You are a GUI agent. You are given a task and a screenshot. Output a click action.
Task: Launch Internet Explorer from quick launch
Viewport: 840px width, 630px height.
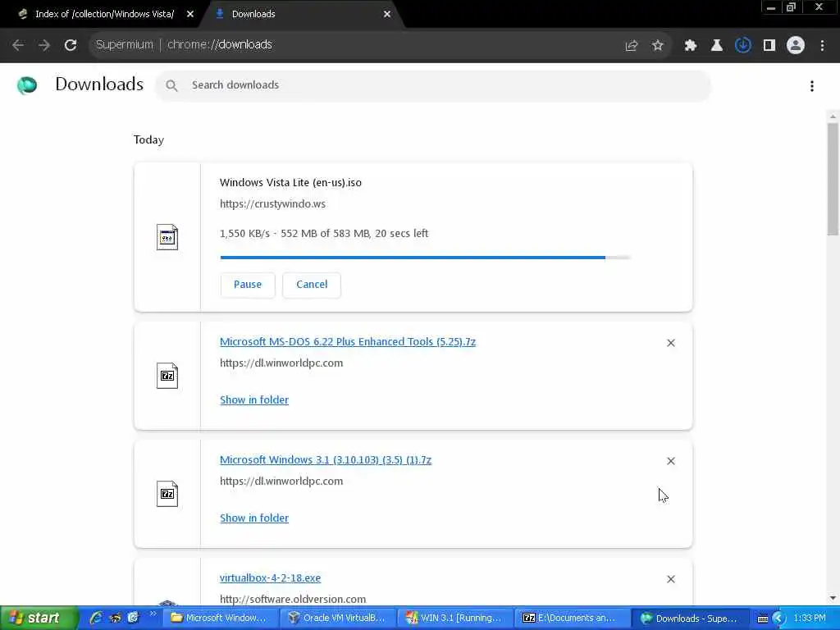[x=96, y=619]
